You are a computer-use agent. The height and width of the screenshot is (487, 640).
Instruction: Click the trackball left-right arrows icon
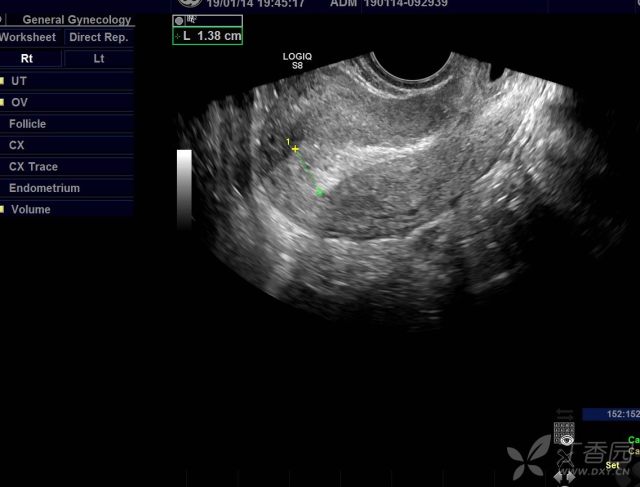pos(564,476)
